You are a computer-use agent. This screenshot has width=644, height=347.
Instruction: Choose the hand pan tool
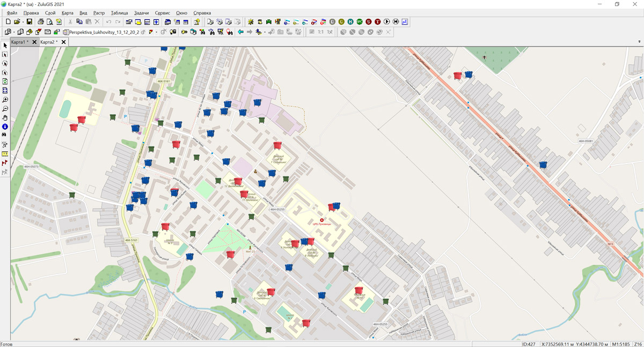[x=5, y=117]
